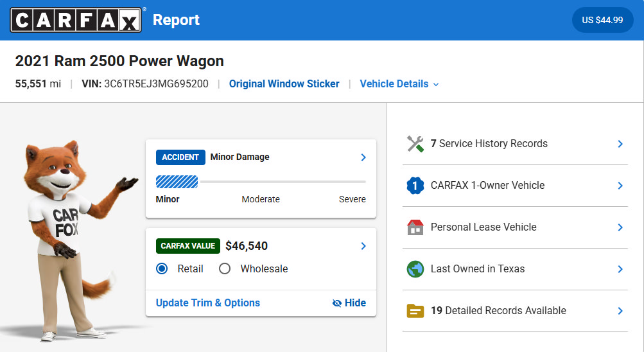Click the damage severity bar

click(x=261, y=182)
